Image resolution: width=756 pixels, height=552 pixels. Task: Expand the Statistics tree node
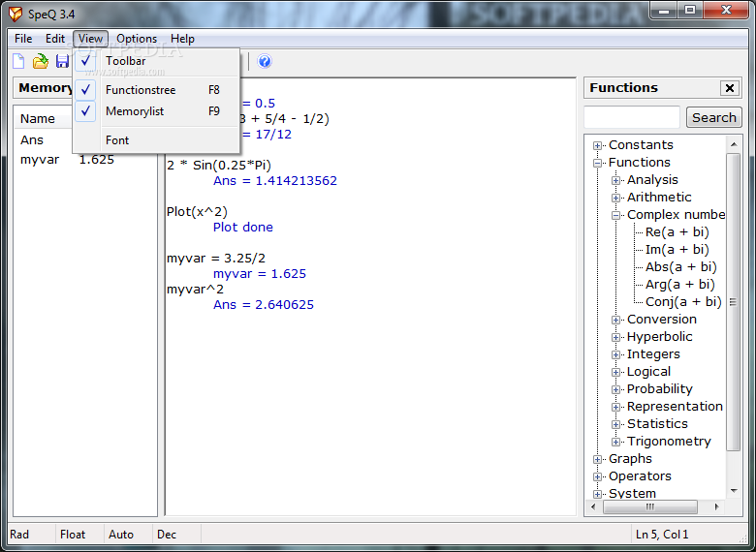click(615, 424)
